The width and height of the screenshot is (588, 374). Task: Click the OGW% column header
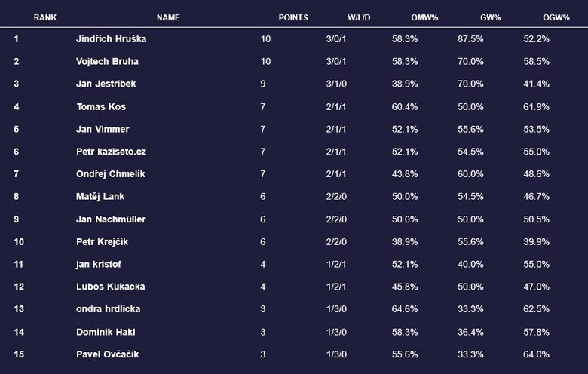[556, 17]
